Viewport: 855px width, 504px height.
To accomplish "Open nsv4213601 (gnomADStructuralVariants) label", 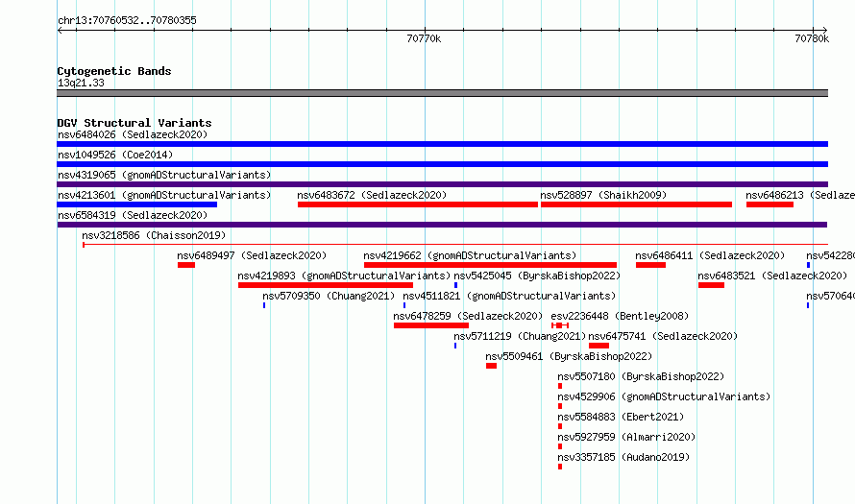I will (x=164, y=195).
